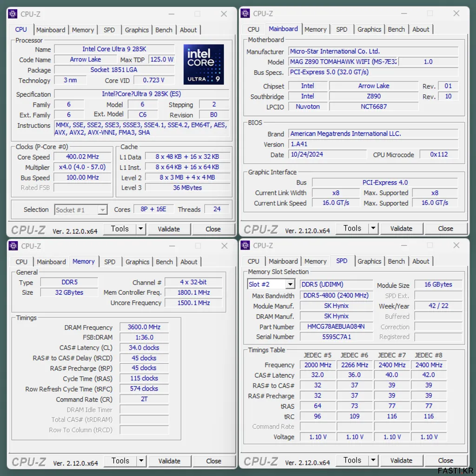Open Tools dropdown arrow in SPD window
The height and width of the screenshot is (476, 476).
373,460
